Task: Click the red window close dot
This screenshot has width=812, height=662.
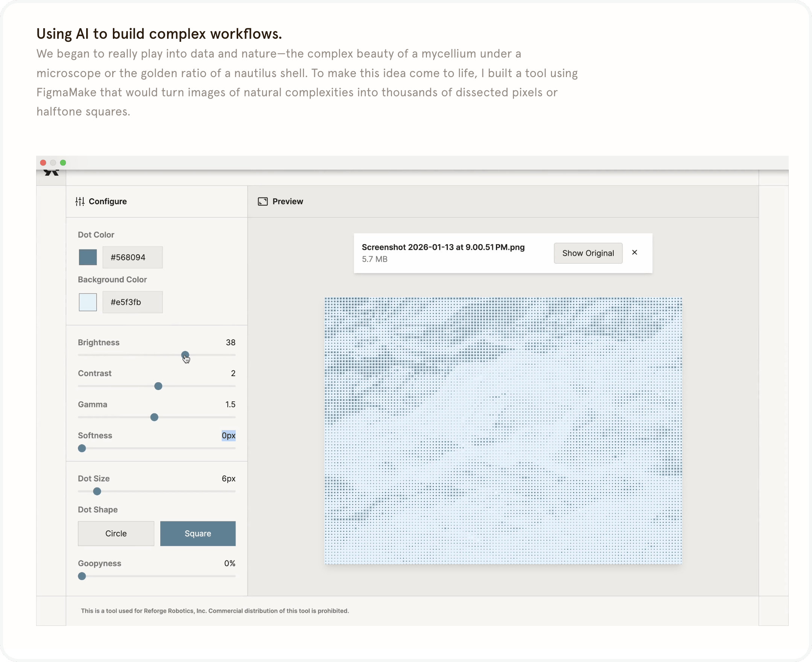Action: [x=43, y=163]
